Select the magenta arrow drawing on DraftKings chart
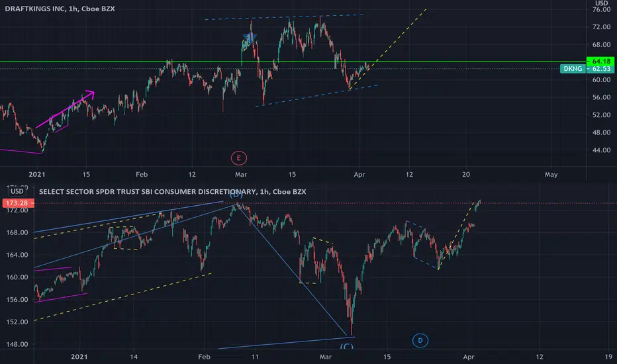The height and width of the screenshot is (364, 617). click(x=66, y=109)
